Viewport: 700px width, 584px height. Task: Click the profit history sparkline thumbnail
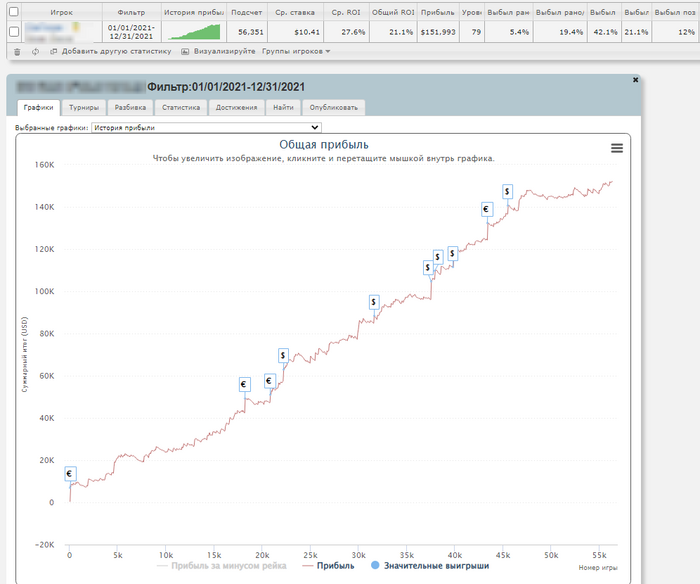[193, 31]
